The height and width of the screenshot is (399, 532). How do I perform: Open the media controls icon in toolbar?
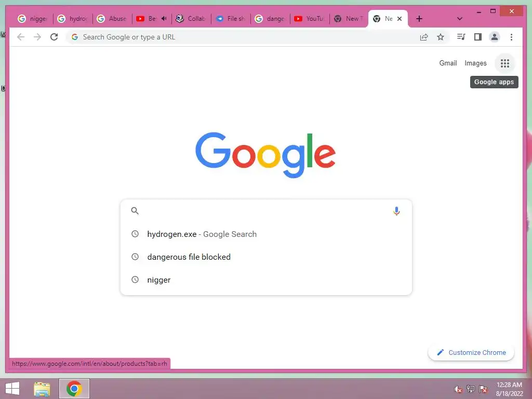461,37
